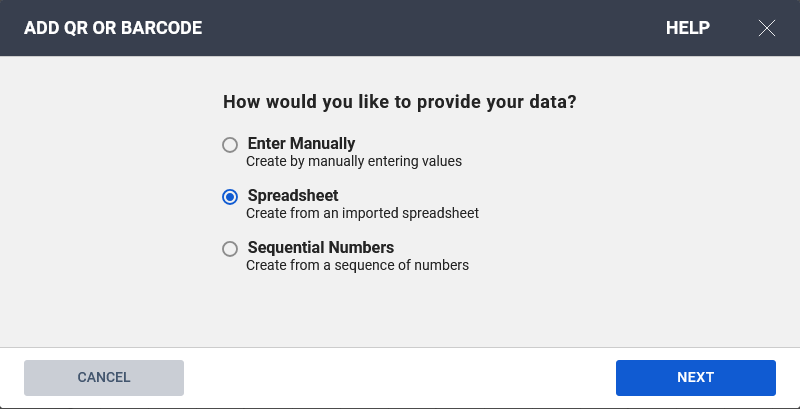Pick the Sequential Numbers radio button
The height and width of the screenshot is (409, 800).
click(x=230, y=249)
